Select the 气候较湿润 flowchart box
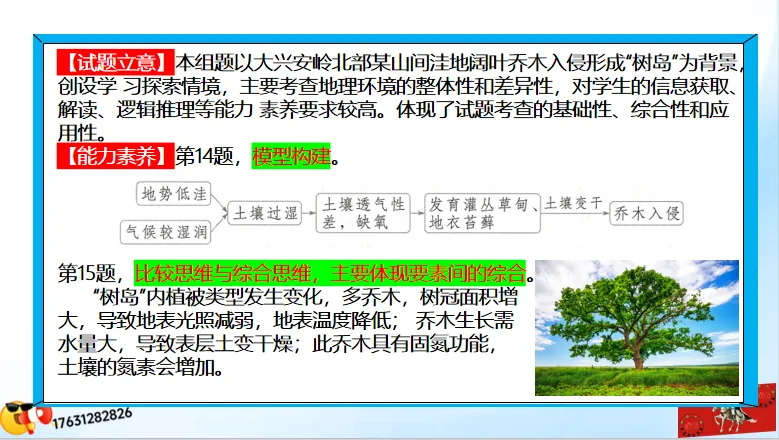 click(x=166, y=232)
